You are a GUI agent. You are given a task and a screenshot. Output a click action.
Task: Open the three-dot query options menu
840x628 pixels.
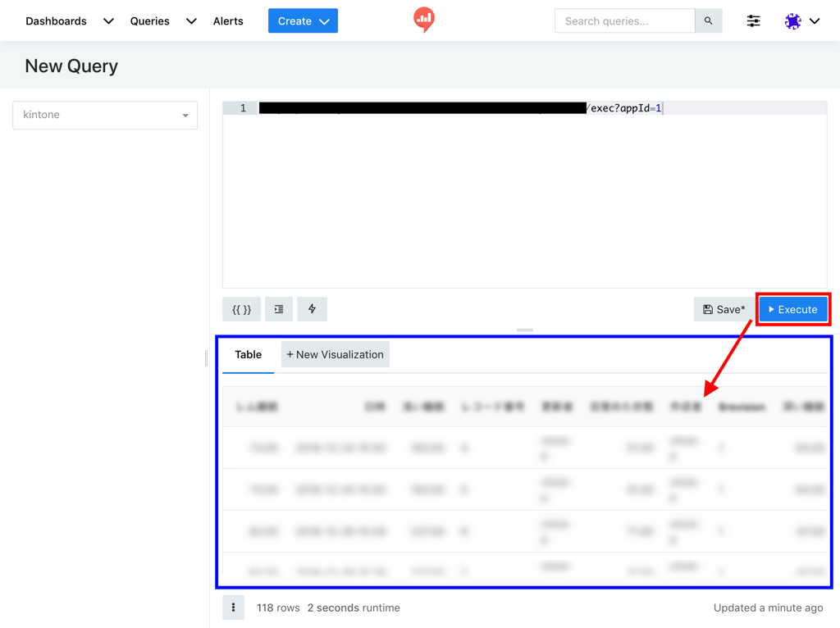tap(233, 608)
